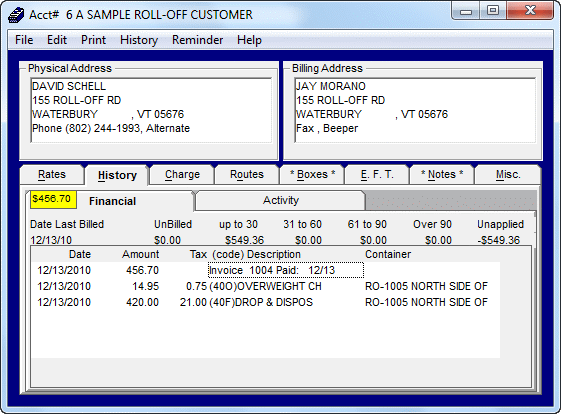Select the DROP & DISPOS 420.00 row

point(265,302)
